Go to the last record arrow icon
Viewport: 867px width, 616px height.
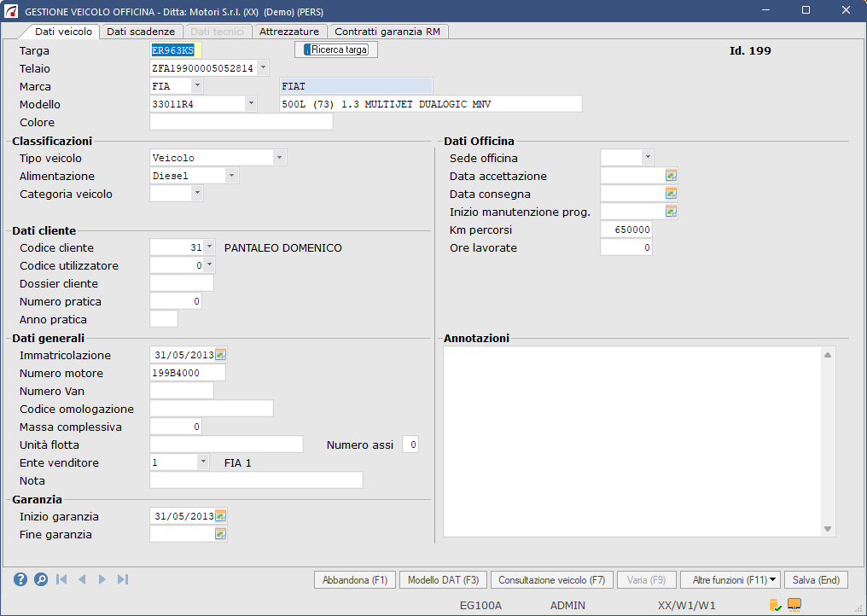pyautogui.click(x=123, y=579)
